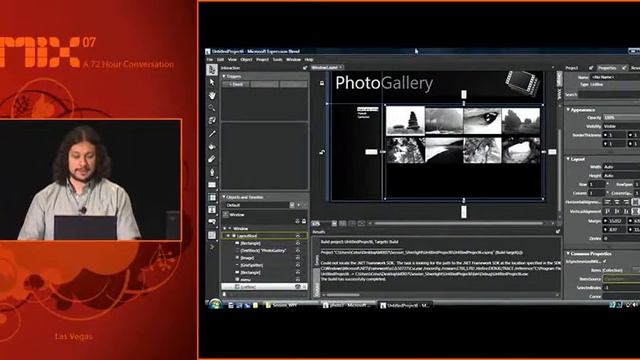The image size is (640, 360).
Task: Select the Pen tool
Action: [x=212, y=172]
